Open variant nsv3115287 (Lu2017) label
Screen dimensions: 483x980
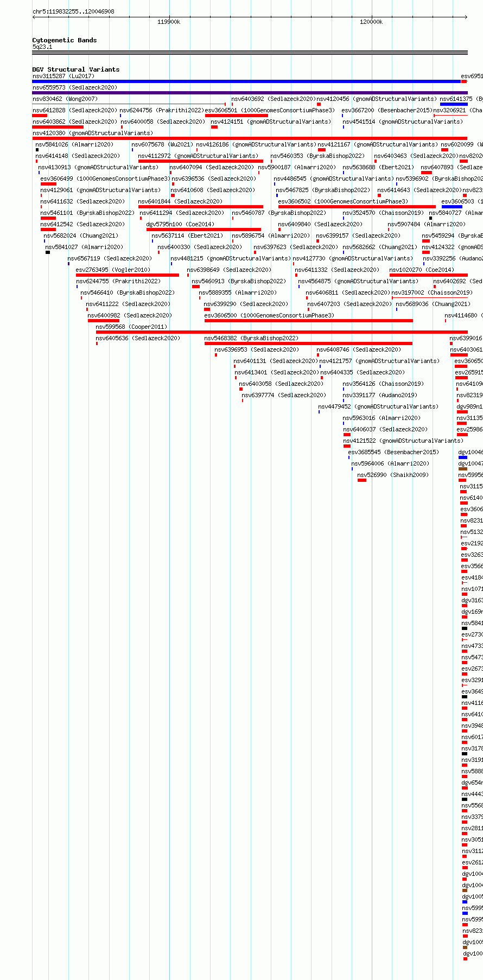[x=63, y=76]
